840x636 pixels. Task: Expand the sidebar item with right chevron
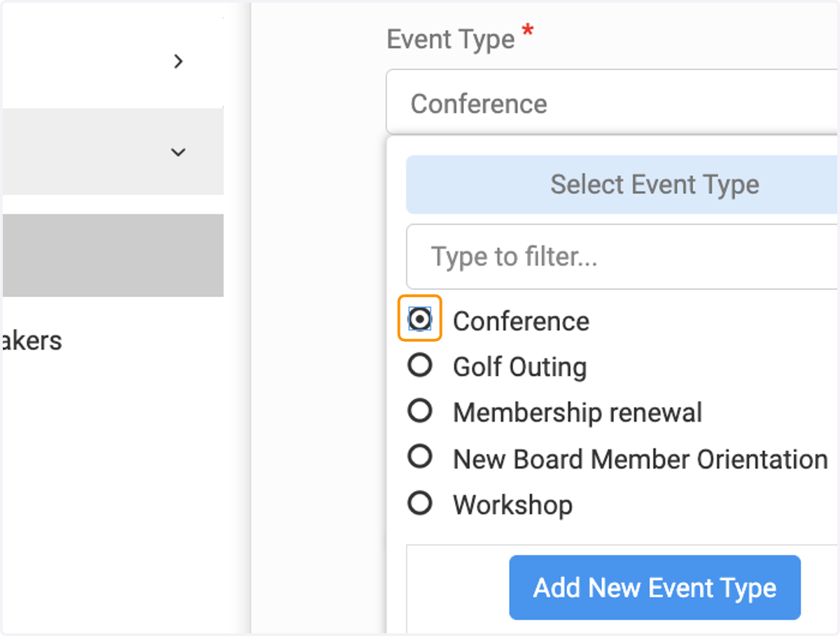point(178,62)
